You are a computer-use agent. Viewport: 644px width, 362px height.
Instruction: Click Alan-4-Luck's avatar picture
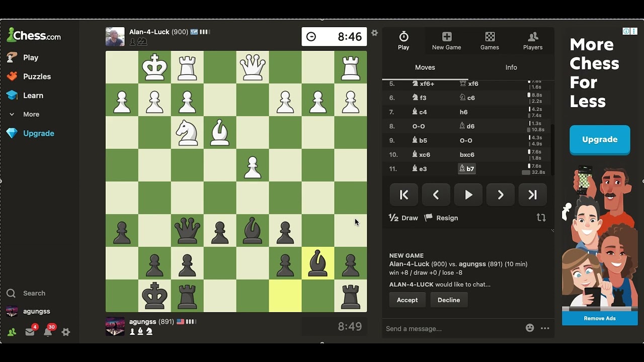(115, 37)
